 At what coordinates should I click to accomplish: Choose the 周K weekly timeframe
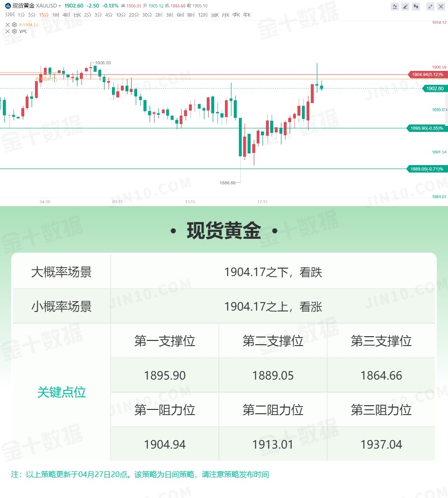coord(215,15)
